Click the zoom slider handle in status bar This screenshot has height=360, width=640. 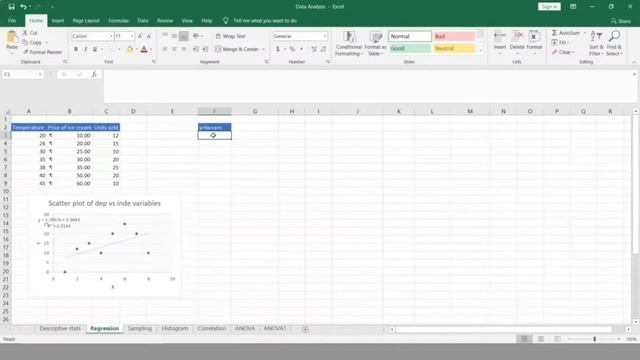(594, 339)
